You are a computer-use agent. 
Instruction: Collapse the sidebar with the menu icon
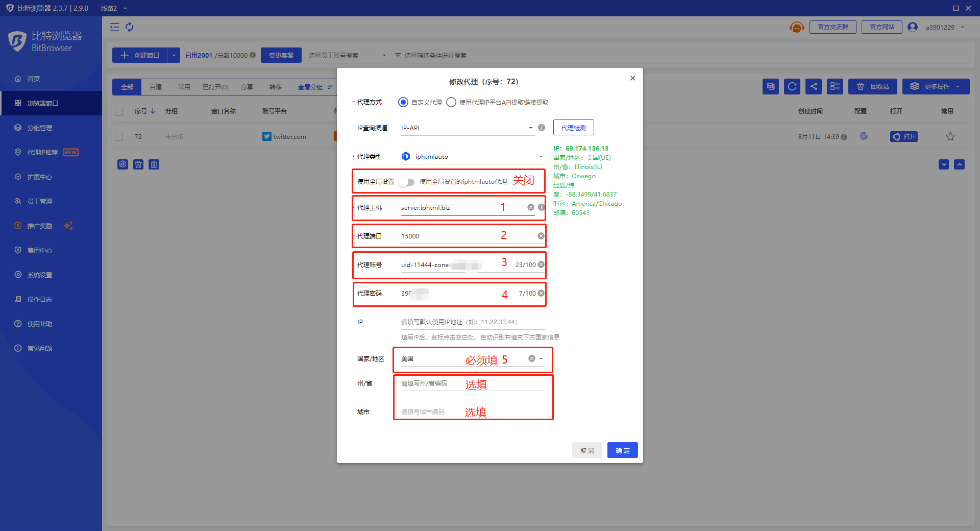115,27
